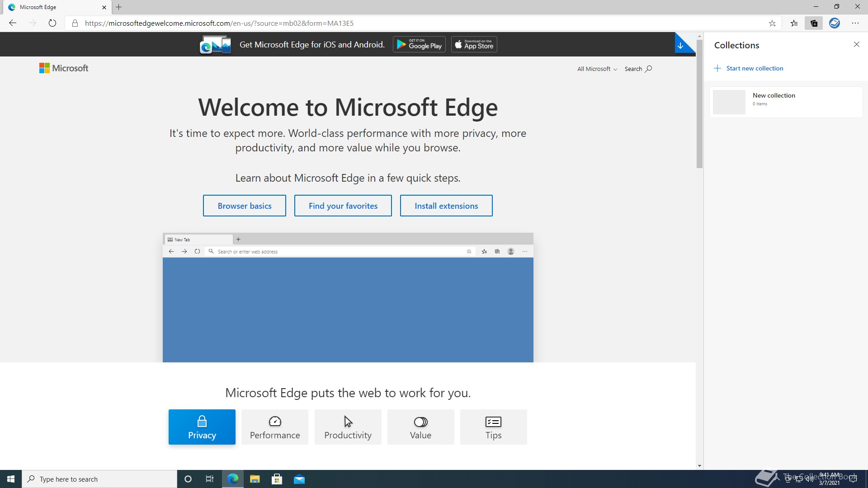Click the greyed-out forward arrow in the browser toolbar
The height and width of the screenshot is (488, 868).
32,23
